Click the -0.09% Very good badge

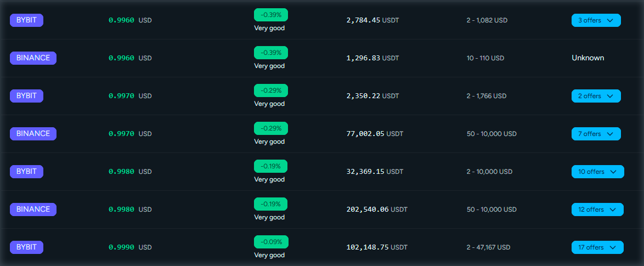[x=271, y=242]
